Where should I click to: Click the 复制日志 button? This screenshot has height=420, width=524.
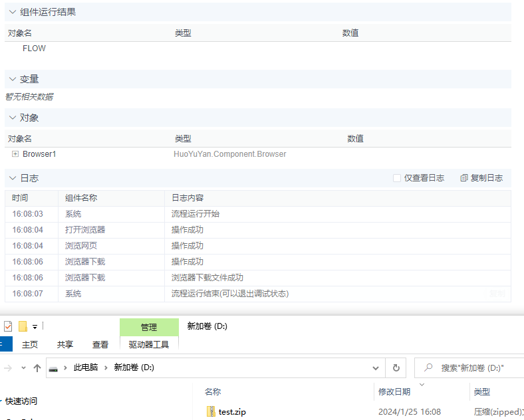[x=481, y=178]
